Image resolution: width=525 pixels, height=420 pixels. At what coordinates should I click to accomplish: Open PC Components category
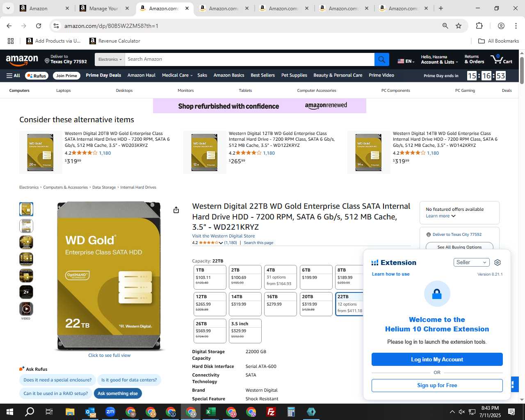click(x=396, y=91)
